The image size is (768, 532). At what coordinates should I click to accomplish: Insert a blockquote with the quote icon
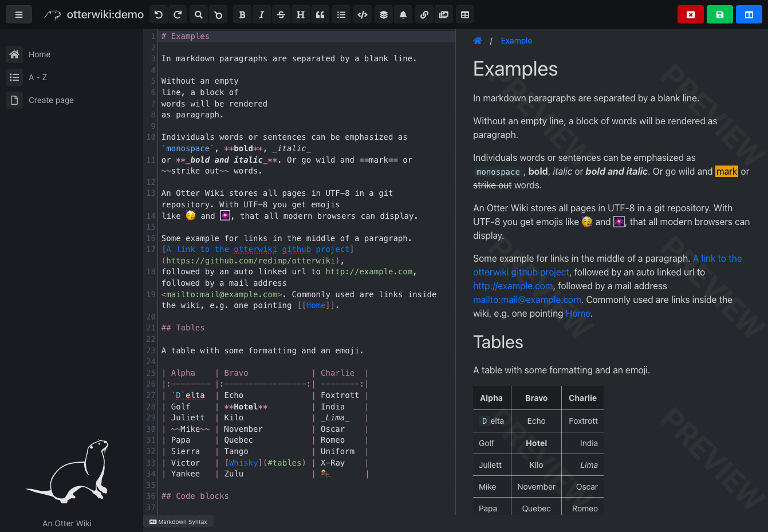click(320, 15)
